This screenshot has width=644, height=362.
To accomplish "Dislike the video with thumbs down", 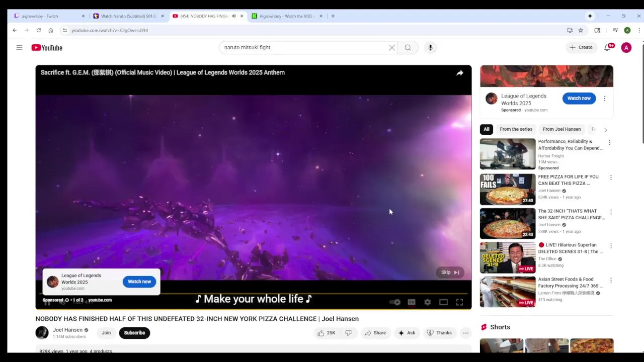I will (x=348, y=333).
